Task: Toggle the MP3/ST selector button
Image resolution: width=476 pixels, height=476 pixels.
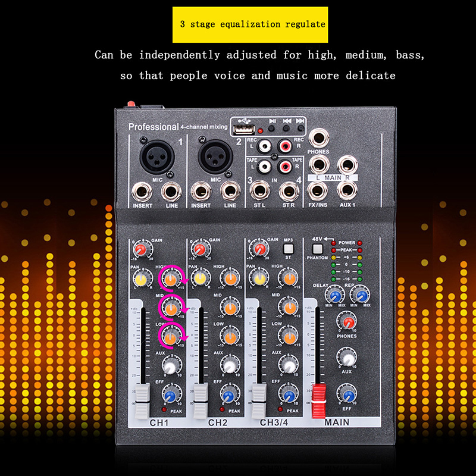Action: [x=289, y=249]
